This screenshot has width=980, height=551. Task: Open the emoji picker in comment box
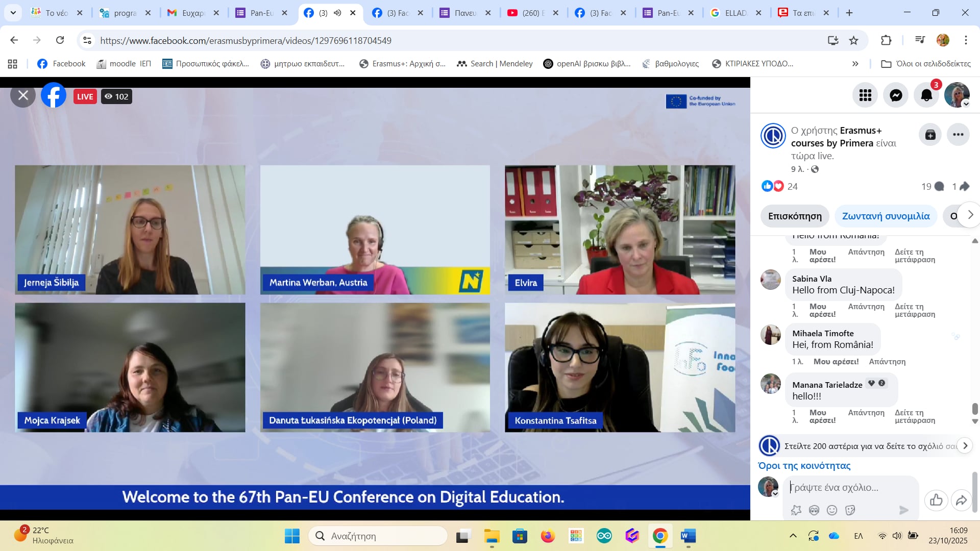832,510
